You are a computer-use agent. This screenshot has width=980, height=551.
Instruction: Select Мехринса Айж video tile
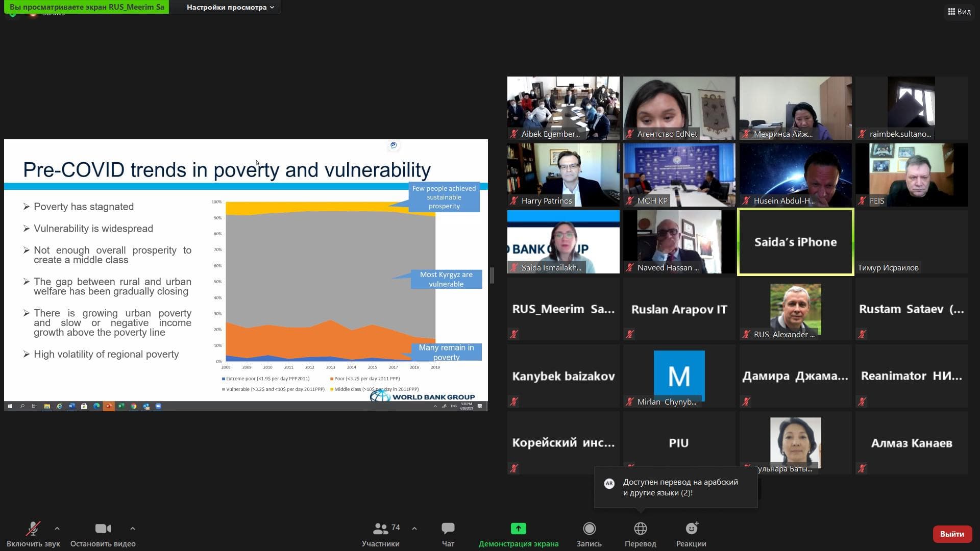click(x=795, y=108)
